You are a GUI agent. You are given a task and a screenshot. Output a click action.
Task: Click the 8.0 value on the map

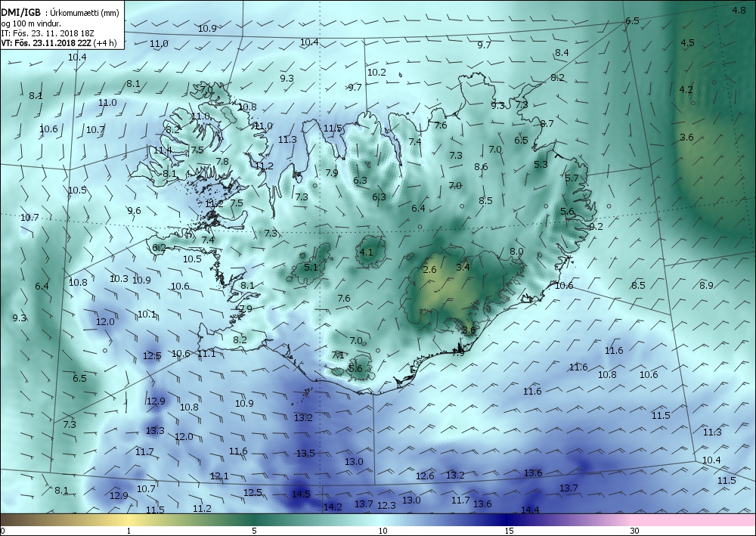pos(516,252)
